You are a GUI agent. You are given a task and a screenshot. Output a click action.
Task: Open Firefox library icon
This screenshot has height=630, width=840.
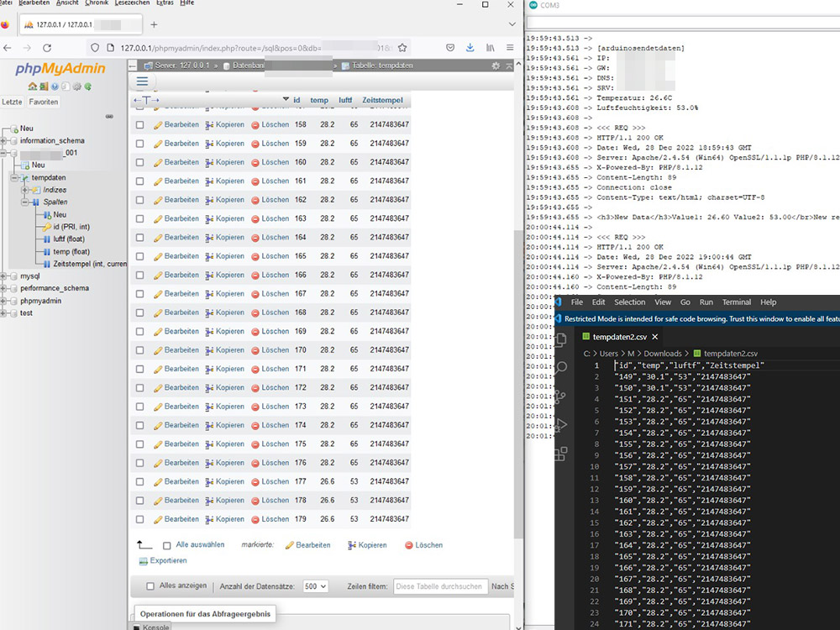click(x=491, y=48)
